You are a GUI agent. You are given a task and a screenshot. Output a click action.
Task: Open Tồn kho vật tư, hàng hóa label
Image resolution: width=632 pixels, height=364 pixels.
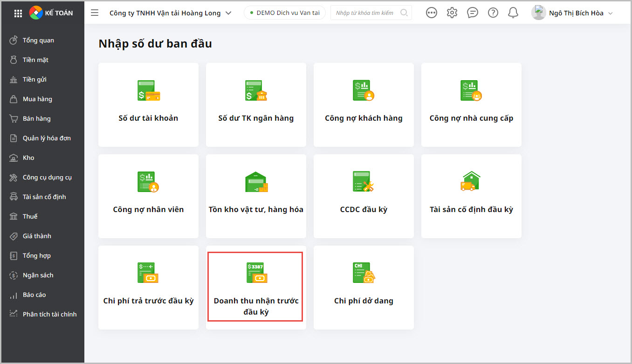(256, 209)
